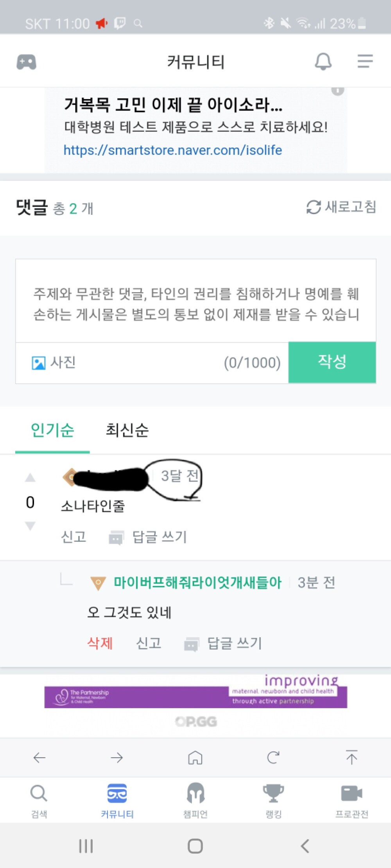Open 프로관전 camera in bottom navigation
This screenshot has width=391, height=868.
tap(352, 800)
